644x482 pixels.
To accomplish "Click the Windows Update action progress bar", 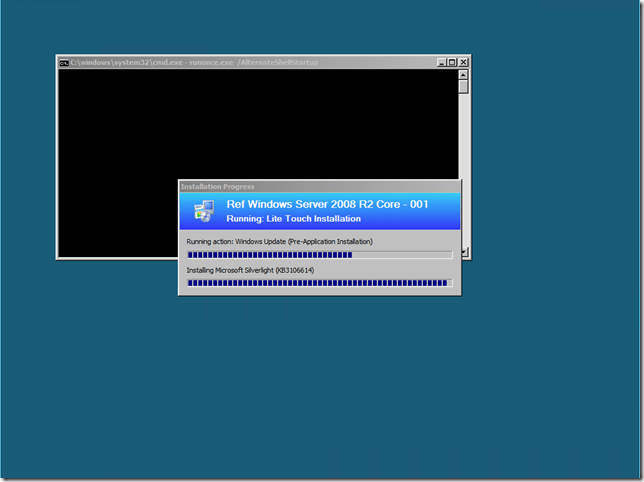I will [270, 255].
